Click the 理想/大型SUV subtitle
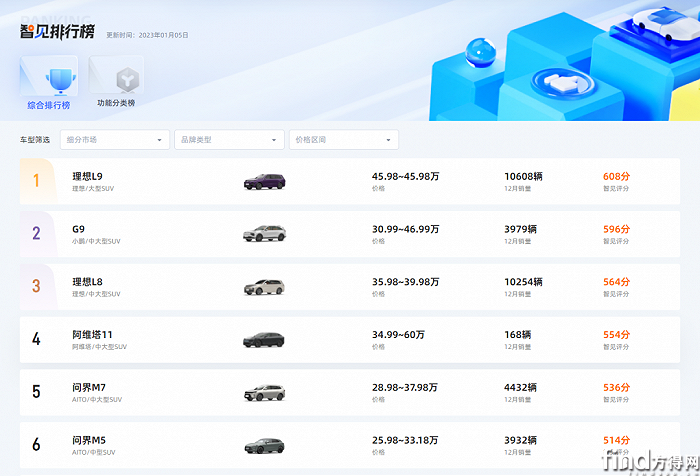 tap(93, 188)
